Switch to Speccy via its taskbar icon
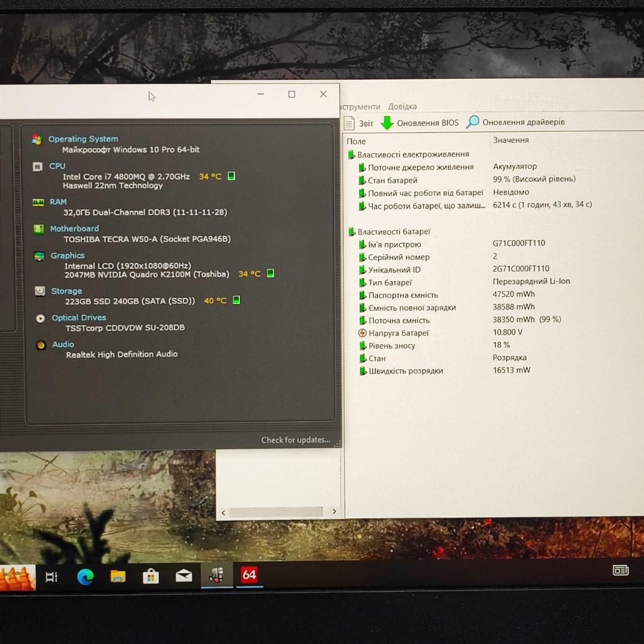644x644 pixels. [217, 575]
